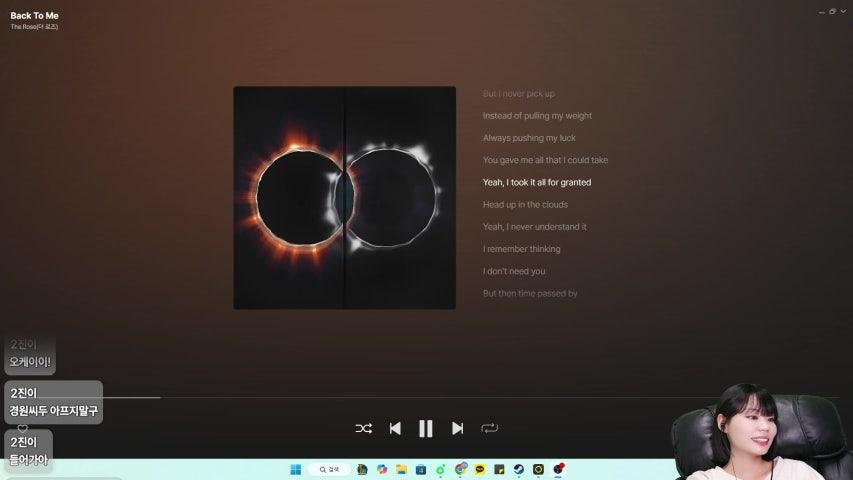Screen dimensions: 853x480
Task: Pause the current song
Action: [426, 428]
